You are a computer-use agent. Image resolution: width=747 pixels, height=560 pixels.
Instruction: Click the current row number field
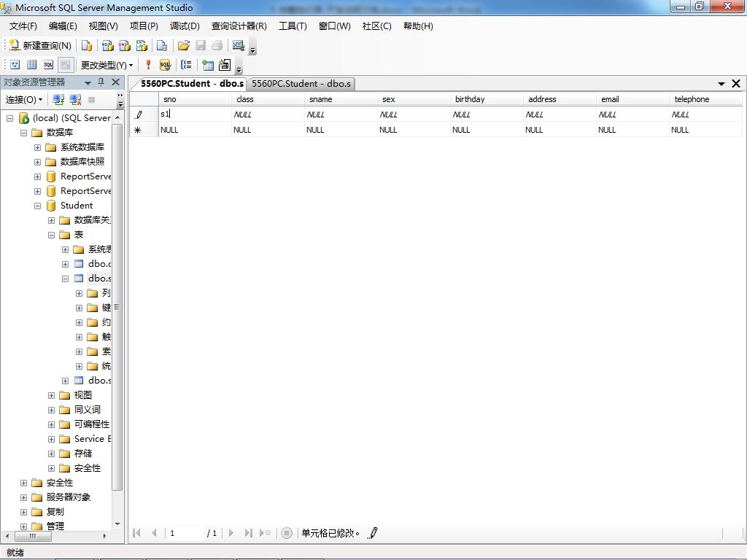(185, 533)
